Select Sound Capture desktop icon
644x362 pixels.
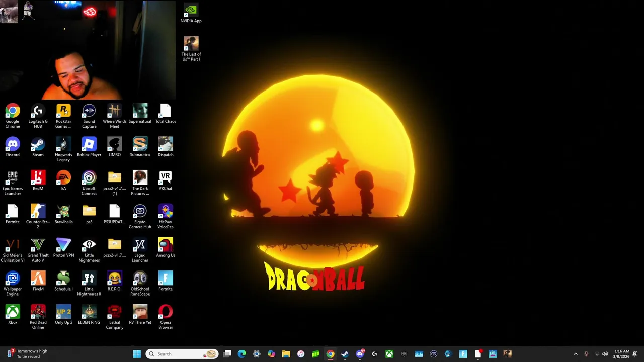(89, 116)
